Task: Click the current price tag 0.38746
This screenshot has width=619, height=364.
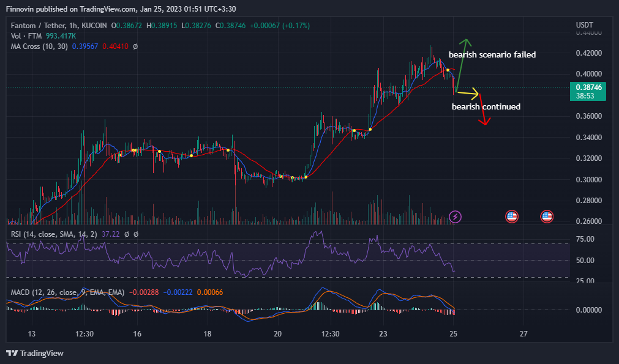Action: (588, 92)
